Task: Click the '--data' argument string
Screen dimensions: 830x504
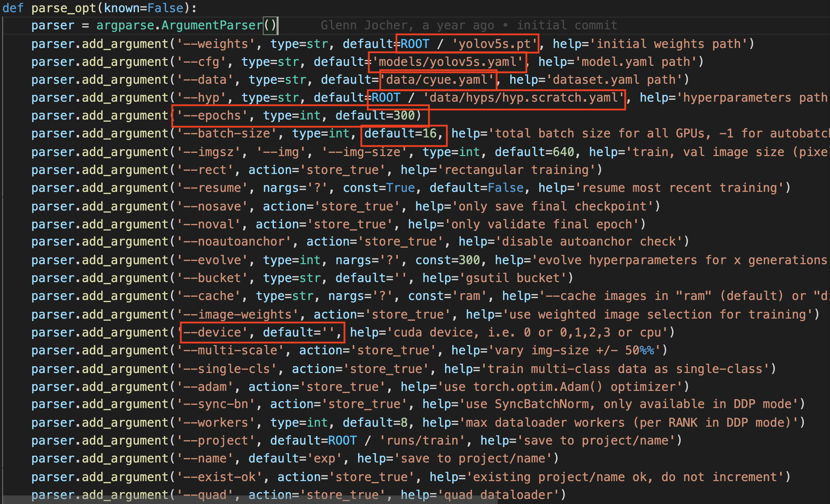Action: (x=205, y=80)
